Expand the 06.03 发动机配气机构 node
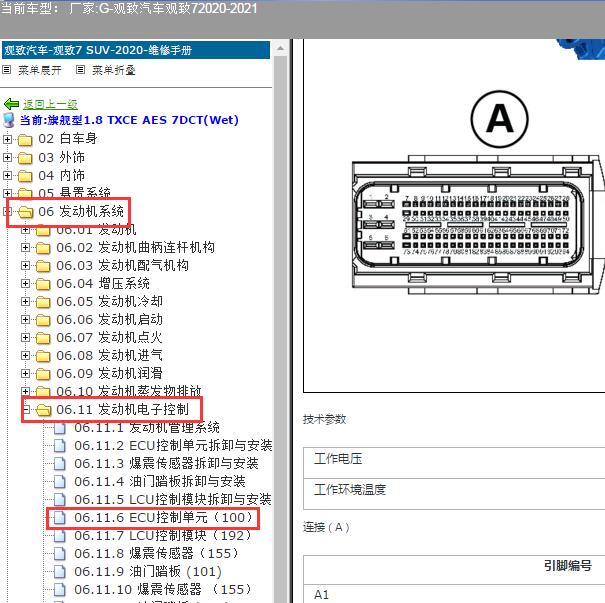 (x=25, y=265)
